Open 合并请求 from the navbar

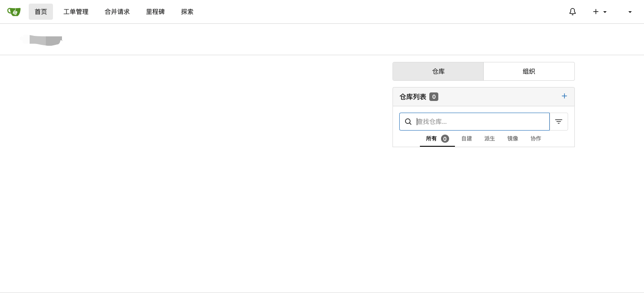coord(117,12)
